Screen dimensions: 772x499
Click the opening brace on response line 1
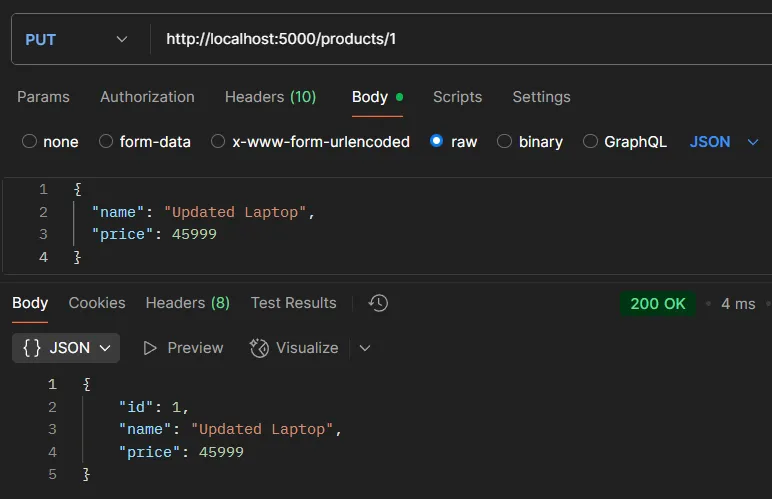pyautogui.click(x=87, y=384)
